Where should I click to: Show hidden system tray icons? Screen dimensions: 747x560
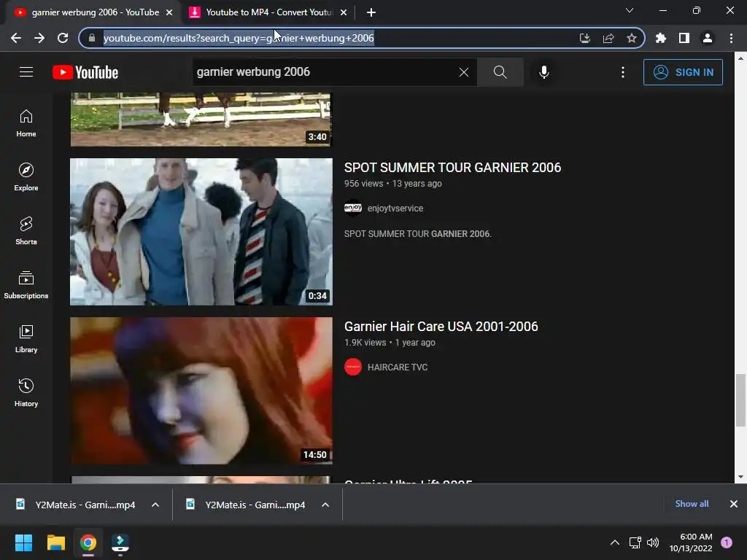click(614, 542)
